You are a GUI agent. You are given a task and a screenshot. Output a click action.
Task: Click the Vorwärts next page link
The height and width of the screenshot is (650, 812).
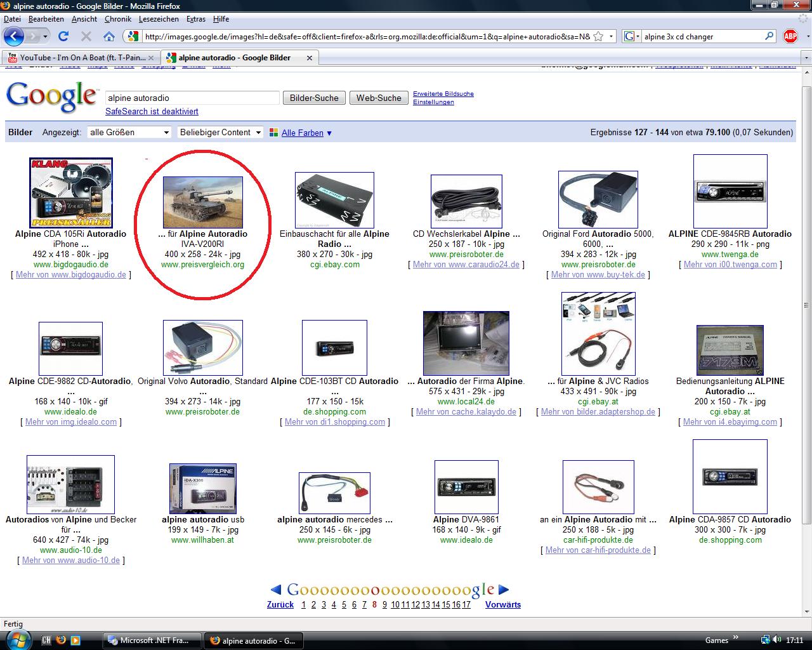pyautogui.click(x=503, y=604)
